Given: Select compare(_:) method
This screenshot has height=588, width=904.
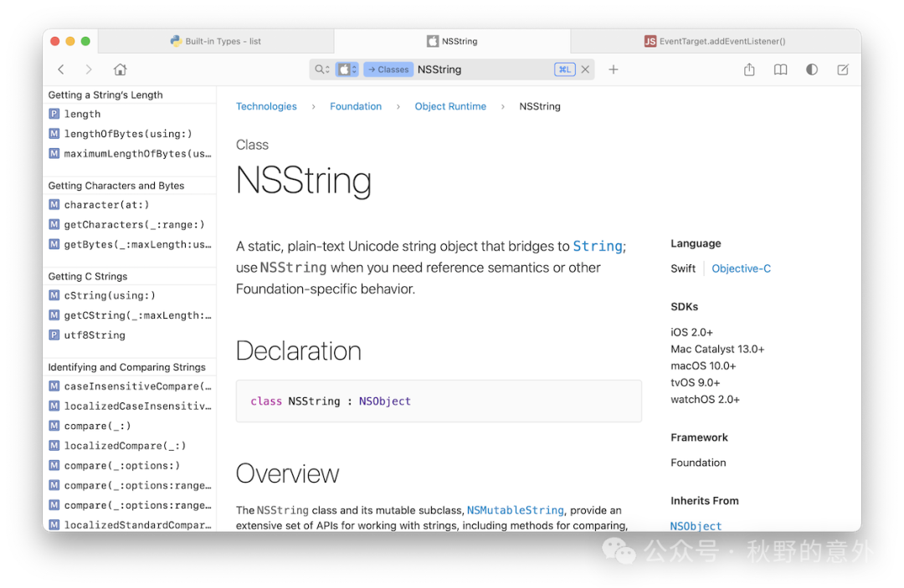Looking at the screenshot, I should click(x=130, y=426).
